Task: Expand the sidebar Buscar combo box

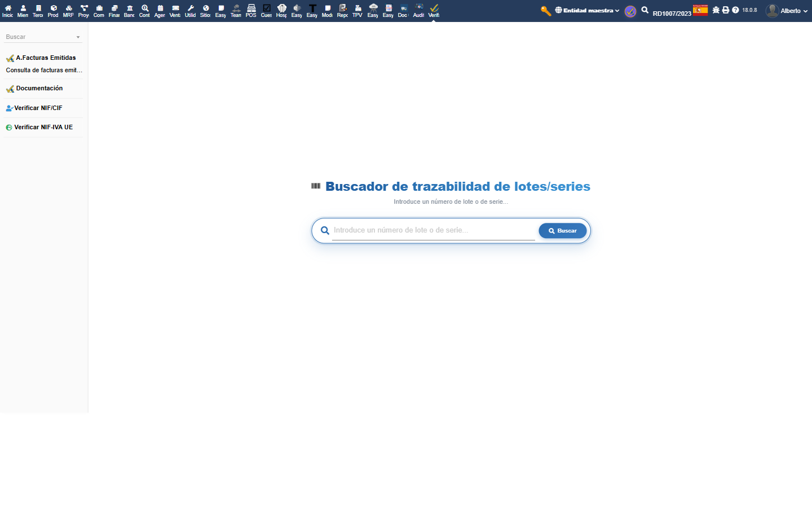Action: 43,37
